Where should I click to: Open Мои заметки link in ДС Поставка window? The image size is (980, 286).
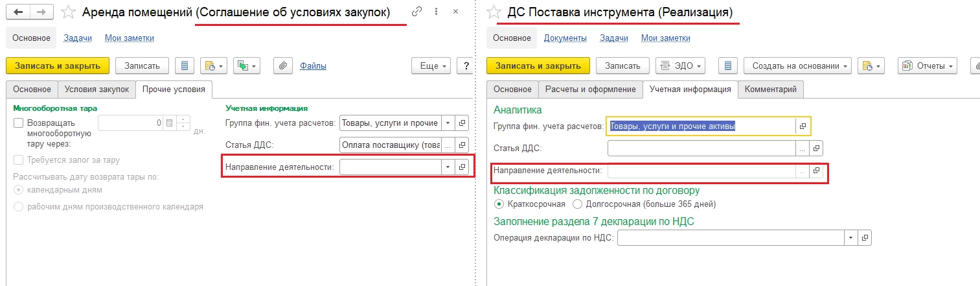pos(666,38)
